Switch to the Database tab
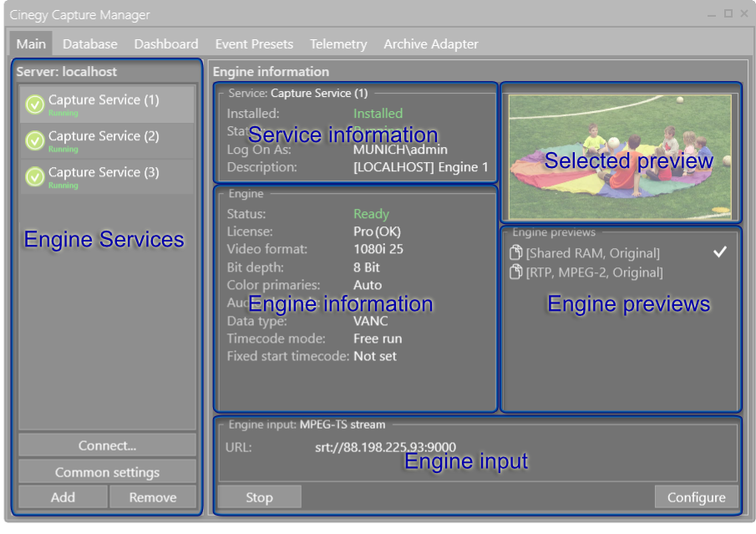This screenshot has height=534, width=756. [89, 43]
